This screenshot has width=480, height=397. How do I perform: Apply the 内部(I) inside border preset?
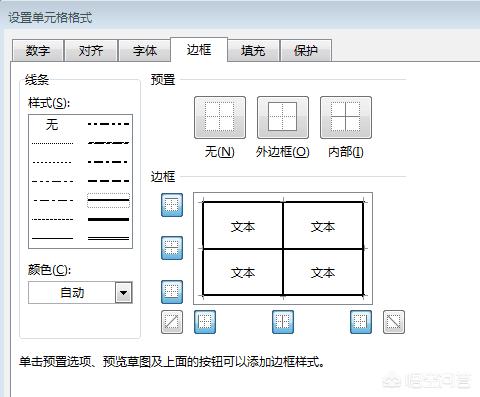click(x=346, y=117)
